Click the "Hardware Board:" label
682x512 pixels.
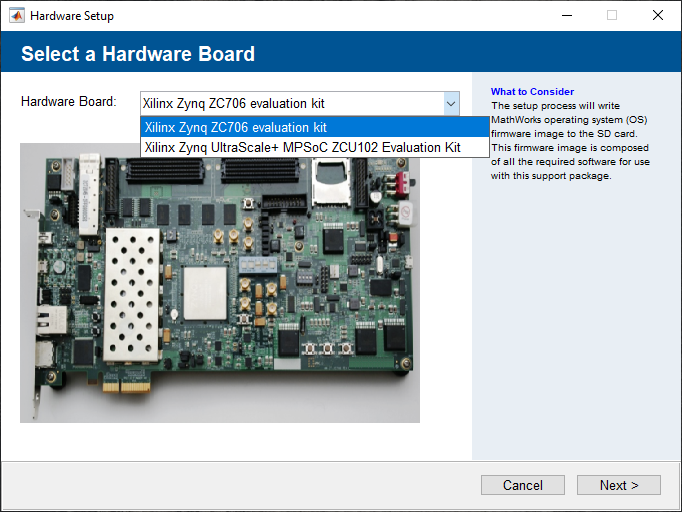pyautogui.click(x=69, y=102)
